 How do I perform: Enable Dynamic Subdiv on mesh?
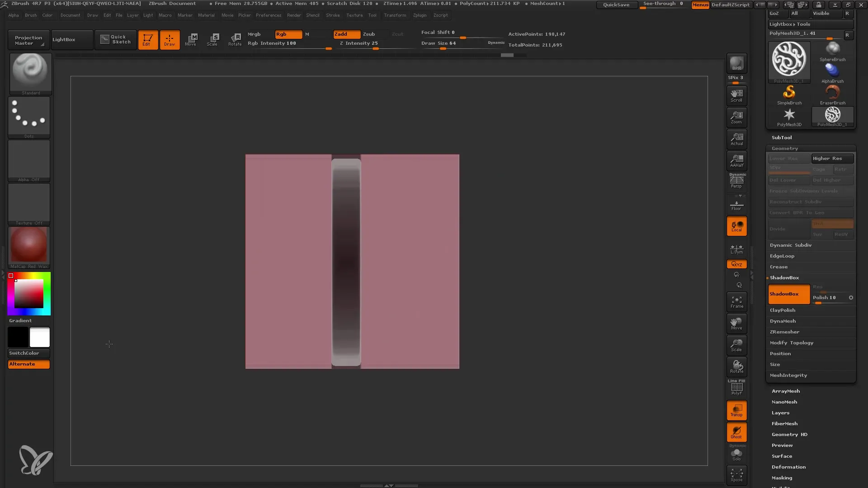pyautogui.click(x=791, y=245)
